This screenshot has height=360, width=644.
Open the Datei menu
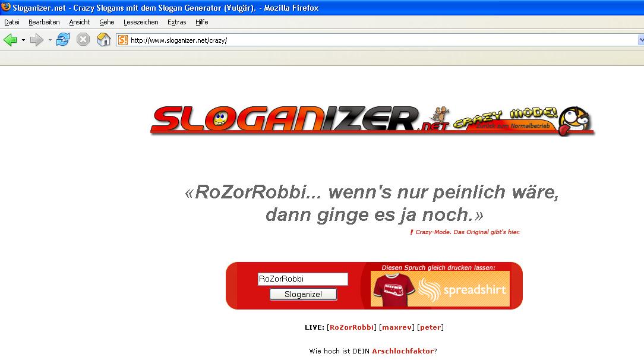point(12,22)
